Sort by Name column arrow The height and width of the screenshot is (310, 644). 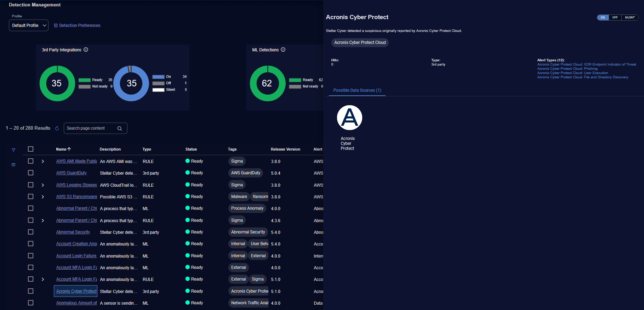[x=69, y=149]
